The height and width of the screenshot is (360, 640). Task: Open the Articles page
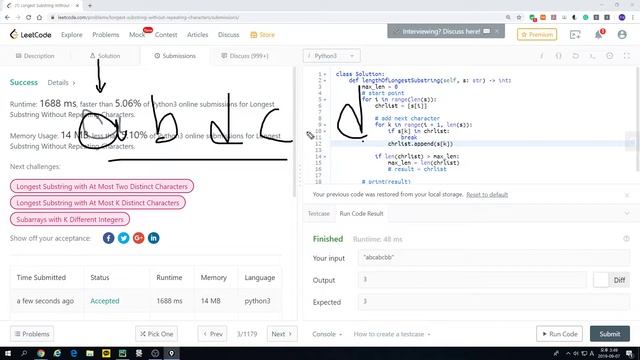(x=198, y=35)
